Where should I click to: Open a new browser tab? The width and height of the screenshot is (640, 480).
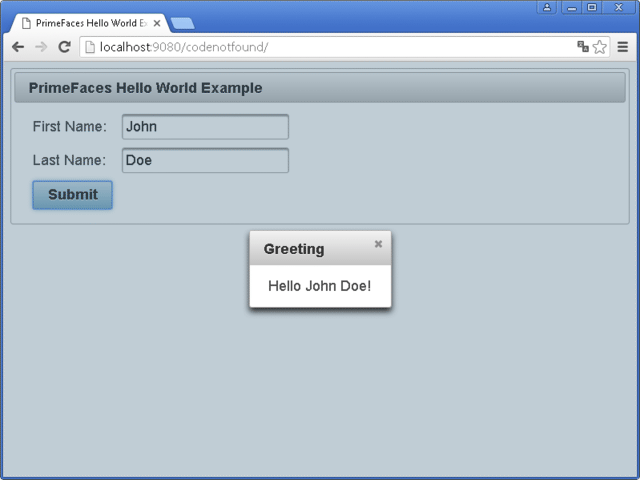click(x=182, y=23)
